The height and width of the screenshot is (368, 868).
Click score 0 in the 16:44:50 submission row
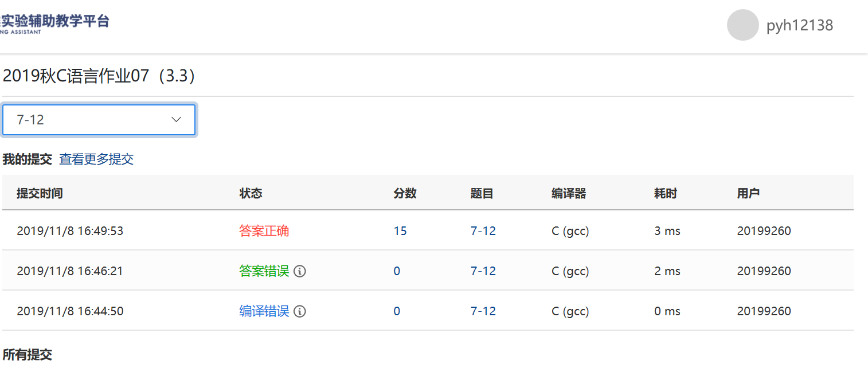pyautogui.click(x=397, y=311)
